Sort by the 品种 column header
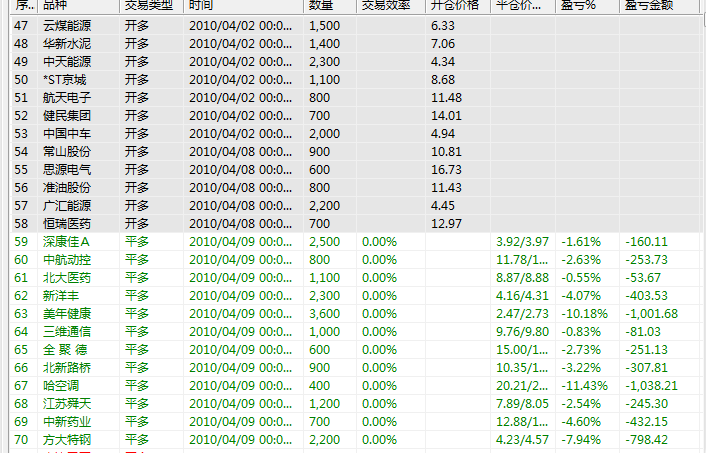Viewport: 706px width, 453px height. [x=78, y=5]
